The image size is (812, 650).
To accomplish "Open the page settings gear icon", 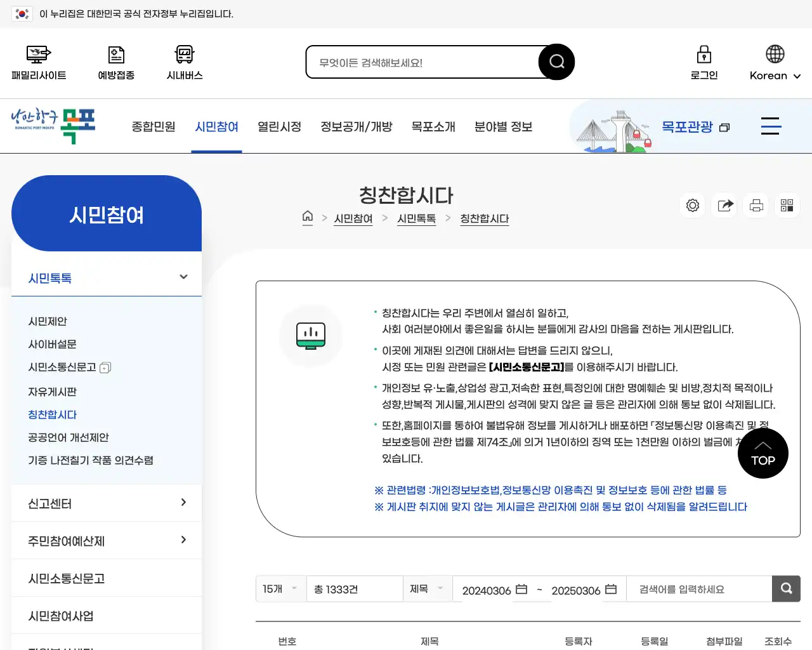I will [692, 205].
